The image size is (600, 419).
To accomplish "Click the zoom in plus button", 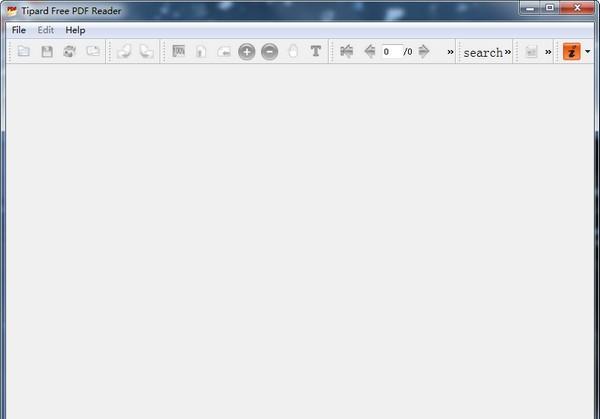I will tap(247, 51).
